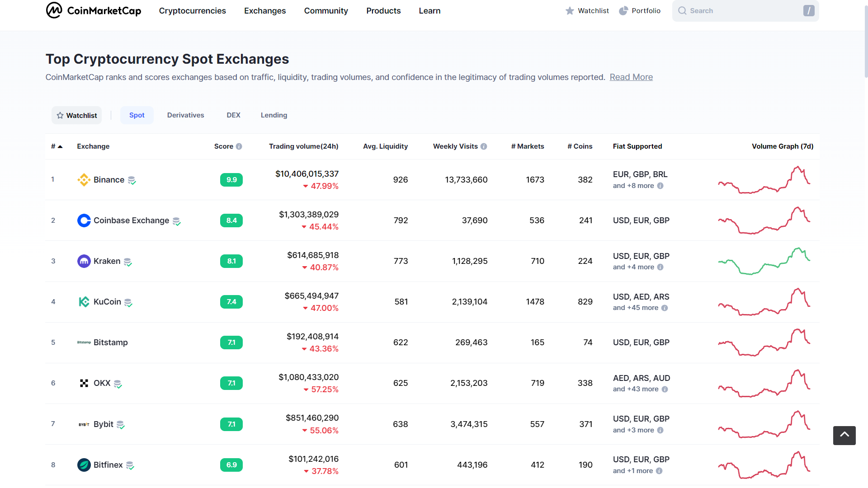Sort table by # Coins header
The image size is (868, 488).
point(580,146)
